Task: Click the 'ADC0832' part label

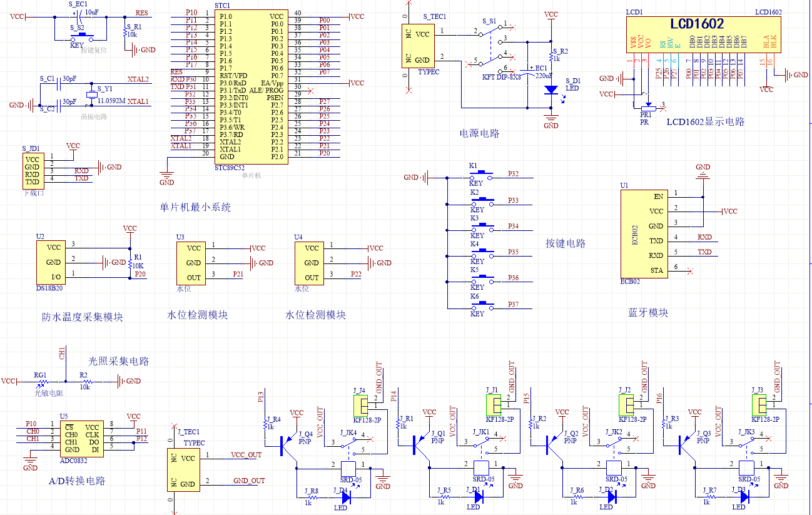Action: coord(74,462)
